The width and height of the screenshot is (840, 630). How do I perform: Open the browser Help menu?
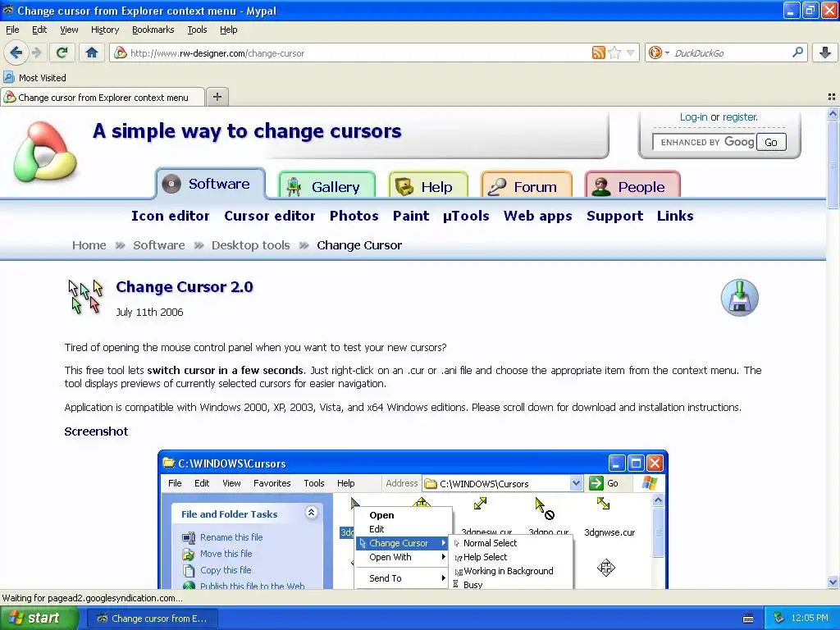(x=228, y=30)
